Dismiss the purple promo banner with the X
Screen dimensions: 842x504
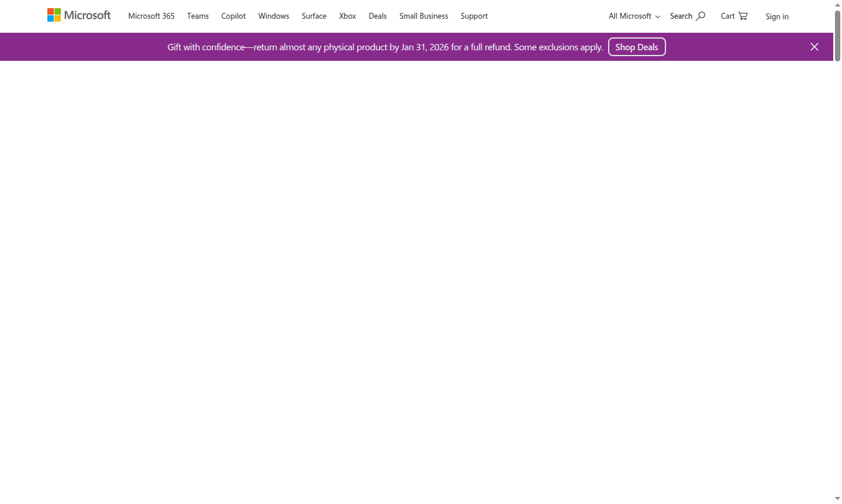[814, 47]
